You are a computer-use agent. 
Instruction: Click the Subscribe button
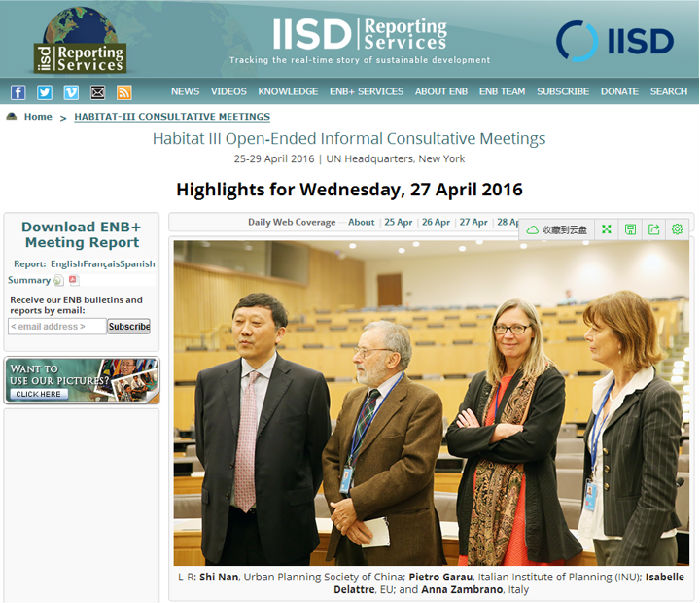[x=129, y=326]
